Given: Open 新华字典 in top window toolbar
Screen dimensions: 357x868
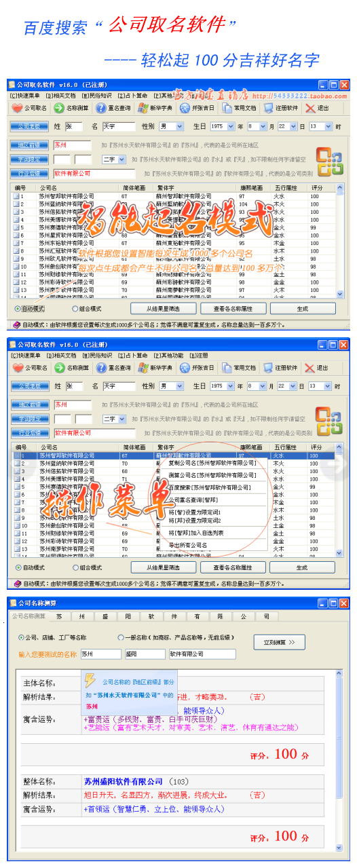Looking at the screenshot, I should click(155, 108).
